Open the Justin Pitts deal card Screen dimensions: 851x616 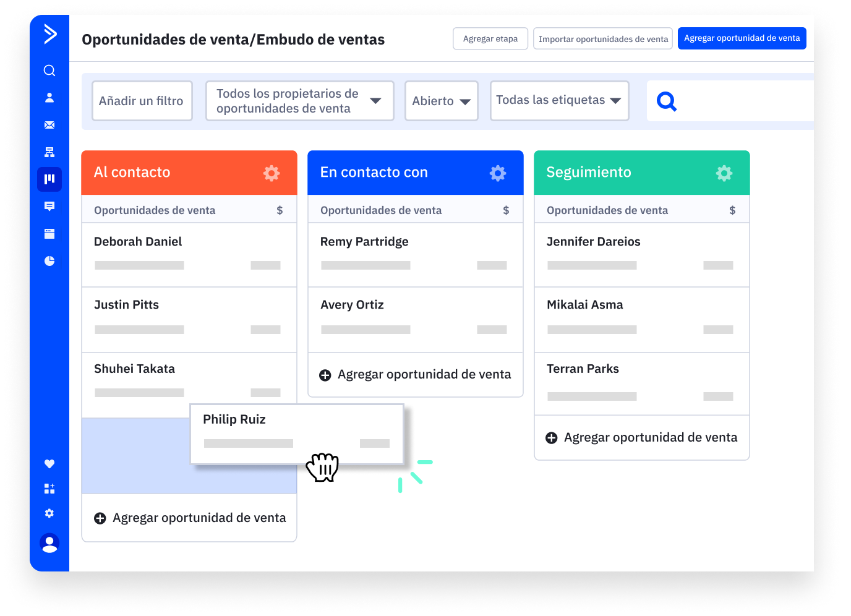[189, 320]
